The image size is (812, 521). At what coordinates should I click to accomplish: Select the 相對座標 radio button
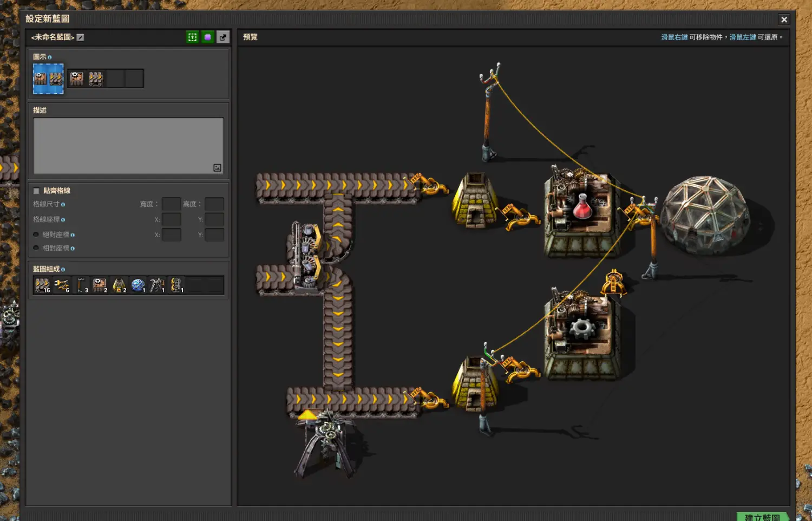click(36, 248)
